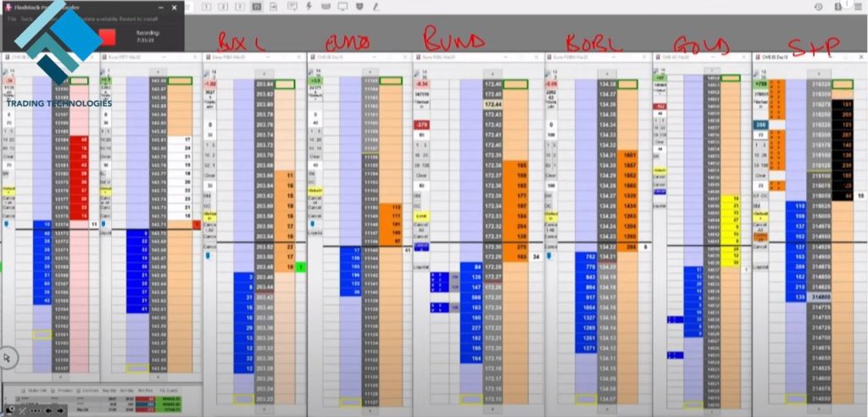Screen dimensions: 868x417
Task: Expand yellow Default dropdown in BXL ladder
Action: (x=209, y=214)
